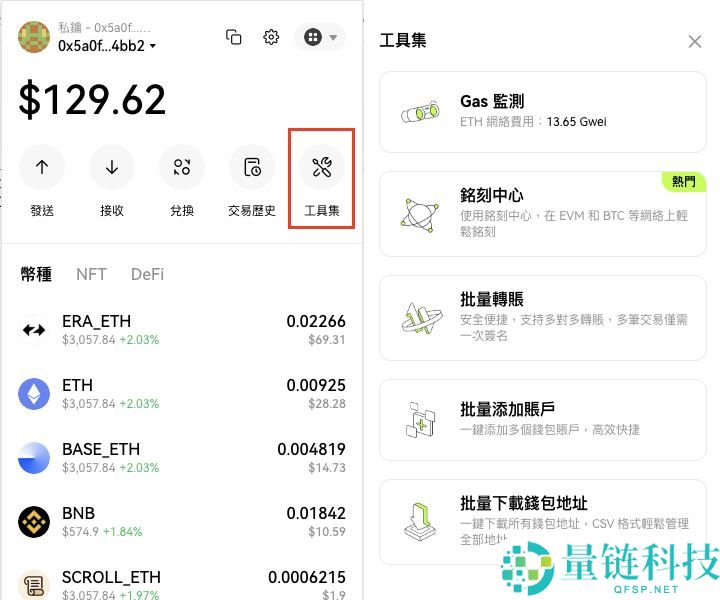720x600 pixels.
Task: Open the network selector grid dropdown
Action: pos(320,37)
